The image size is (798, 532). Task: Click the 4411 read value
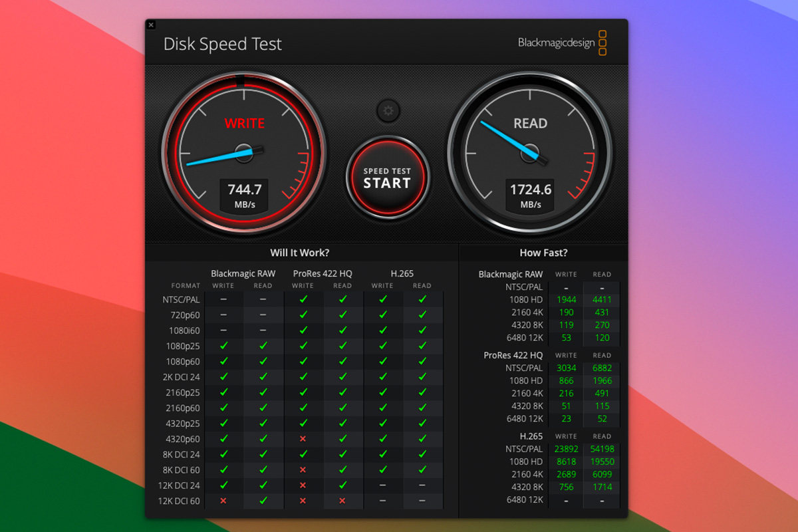tap(602, 300)
